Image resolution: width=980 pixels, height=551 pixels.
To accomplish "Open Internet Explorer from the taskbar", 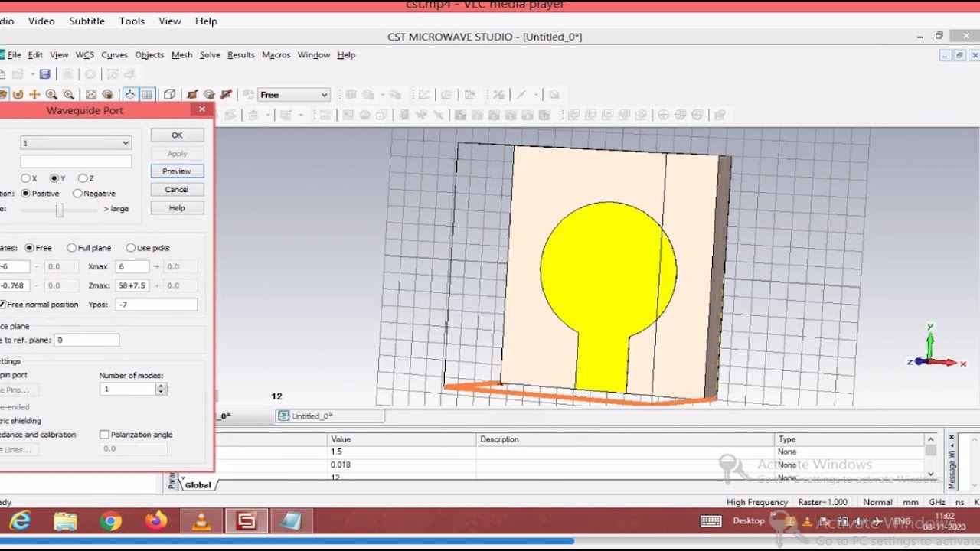I will pyautogui.click(x=20, y=521).
